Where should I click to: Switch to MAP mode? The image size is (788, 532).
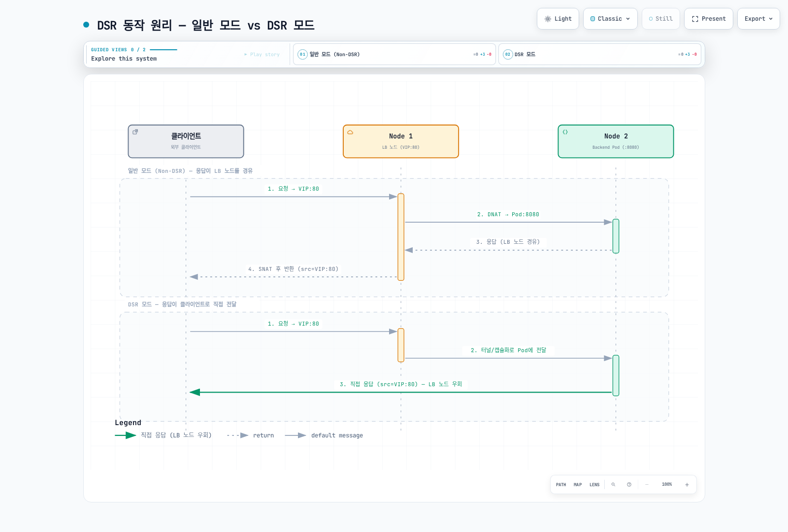pos(578,485)
